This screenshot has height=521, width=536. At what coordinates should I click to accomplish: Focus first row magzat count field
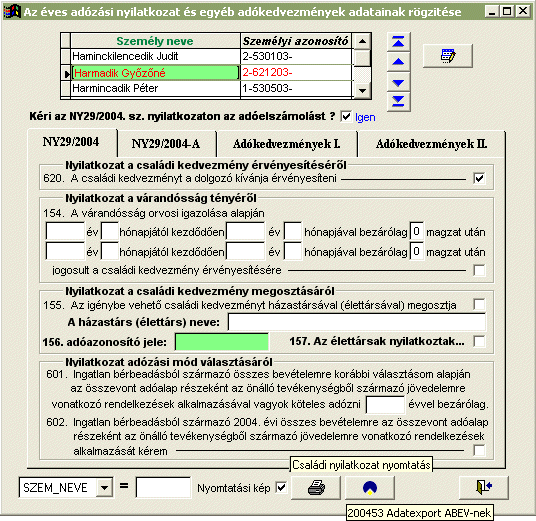tap(416, 231)
